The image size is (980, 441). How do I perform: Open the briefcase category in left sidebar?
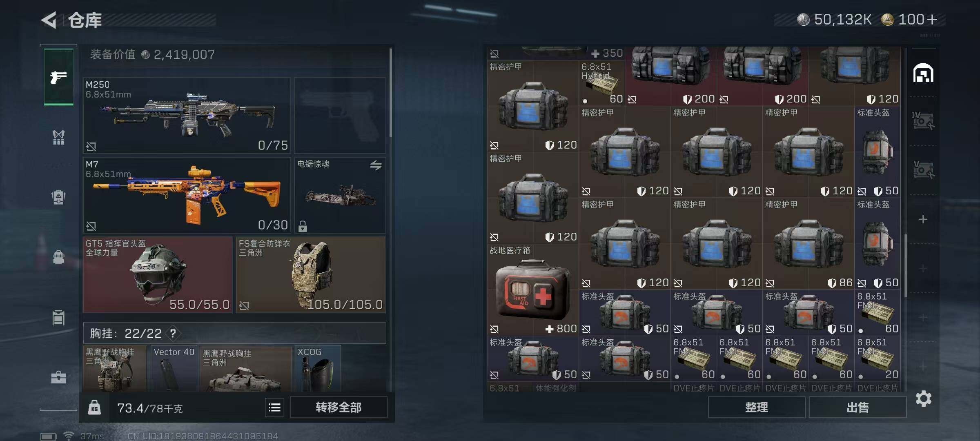(58, 377)
